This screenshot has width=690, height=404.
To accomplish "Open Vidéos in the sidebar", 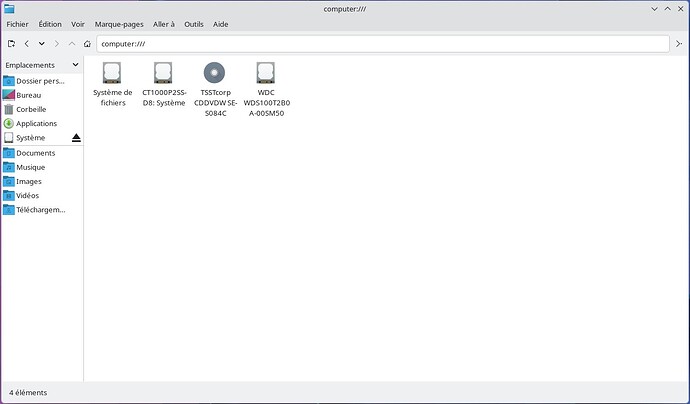I will [x=42, y=195].
